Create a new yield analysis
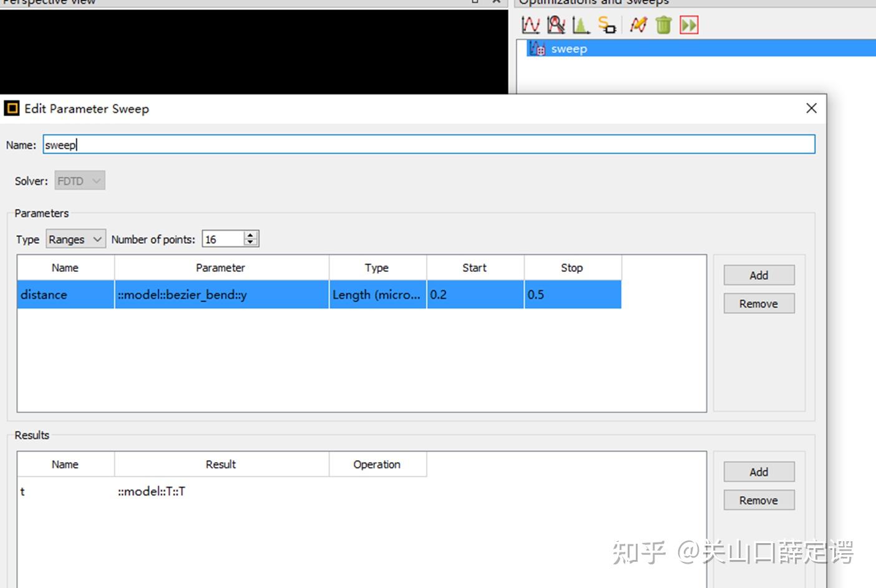This screenshot has height=588, width=876. point(581,24)
